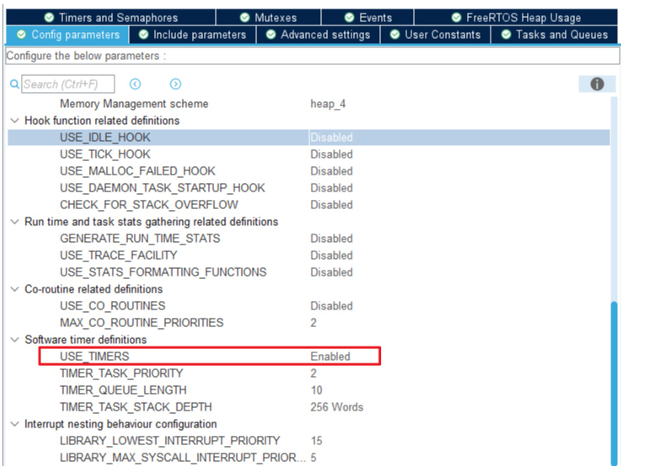
Task: Switch to Timers and Semaphores tab
Action: [x=111, y=17]
